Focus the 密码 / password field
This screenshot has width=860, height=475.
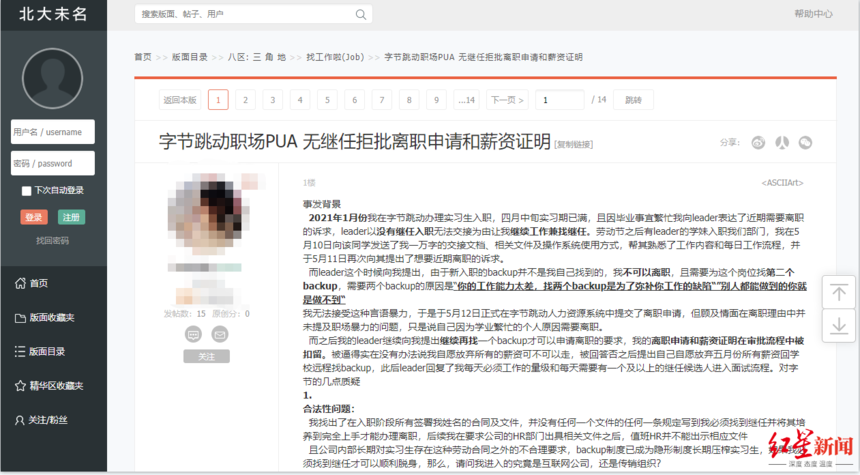point(53,163)
